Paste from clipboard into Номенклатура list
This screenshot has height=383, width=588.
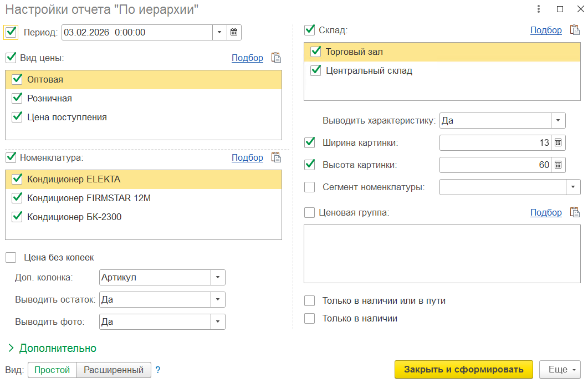pyautogui.click(x=277, y=157)
